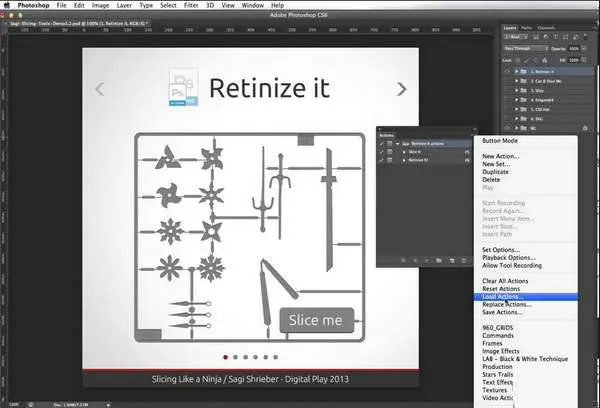Choose Allow Tool Recording in the panel menu
This screenshot has width=600, height=408.
[526, 266]
